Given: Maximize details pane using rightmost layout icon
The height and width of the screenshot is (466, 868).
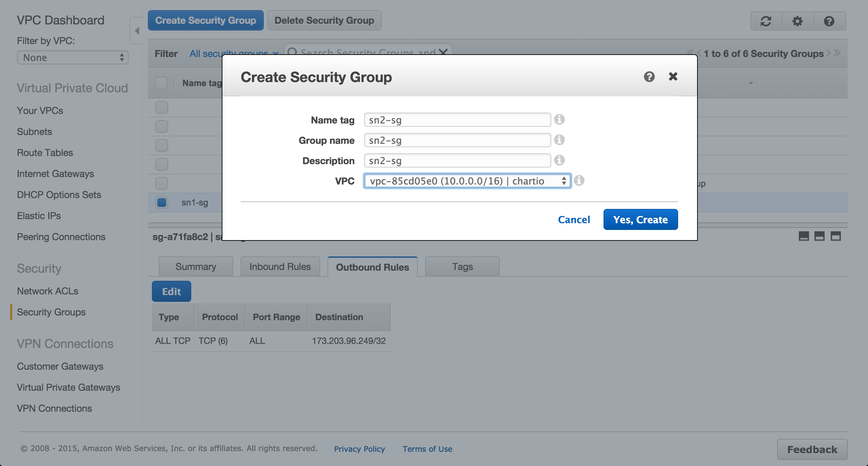Looking at the screenshot, I should tap(835, 236).
